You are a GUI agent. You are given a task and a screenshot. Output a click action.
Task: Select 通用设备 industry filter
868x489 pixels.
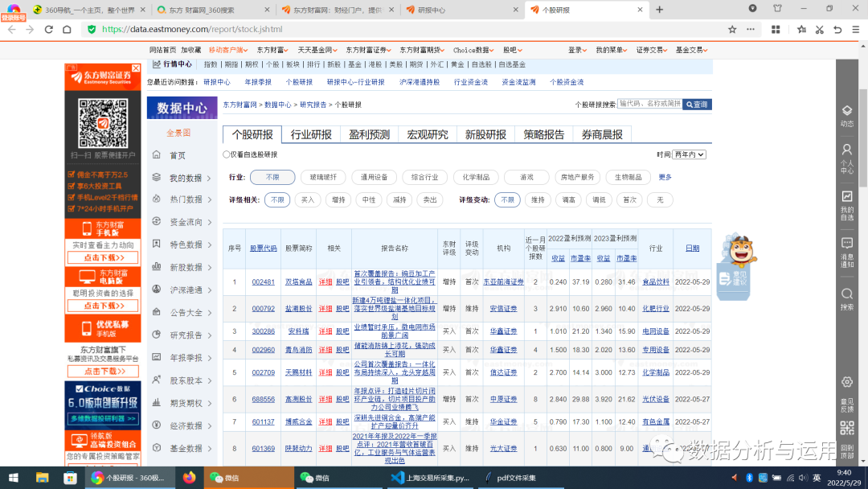(375, 177)
